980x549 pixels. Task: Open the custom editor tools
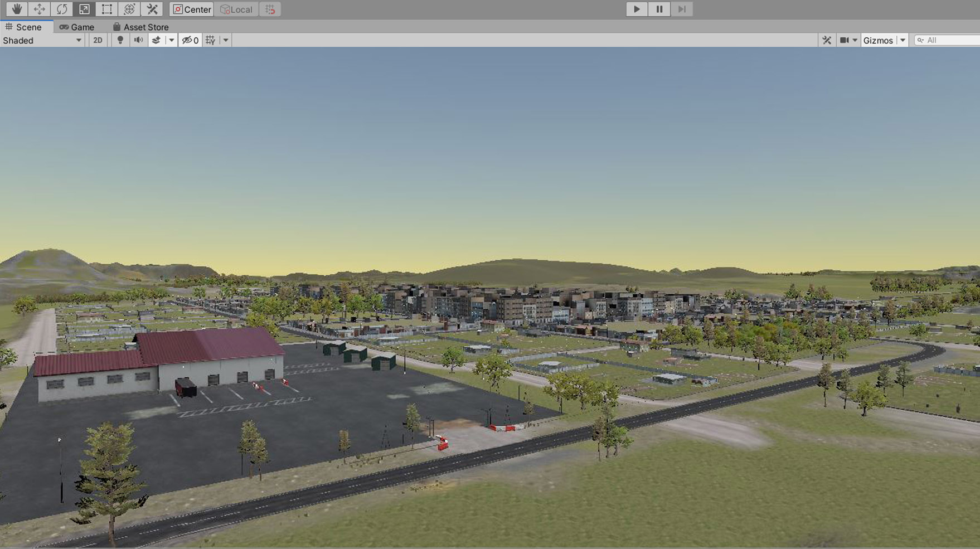click(x=152, y=9)
